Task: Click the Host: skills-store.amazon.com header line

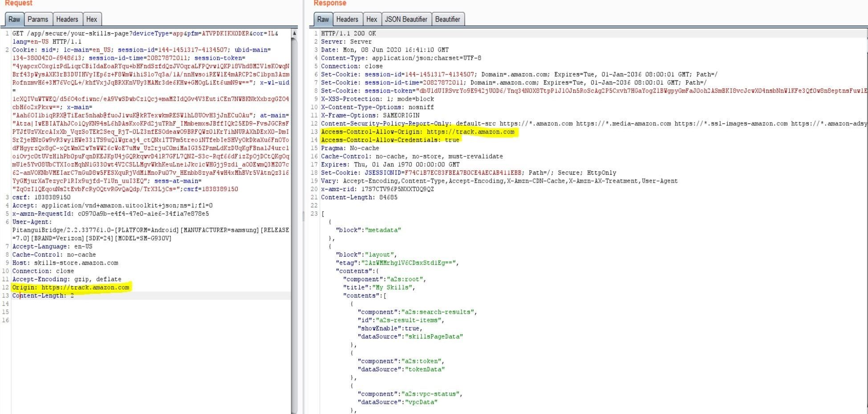Action: click(x=65, y=263)
